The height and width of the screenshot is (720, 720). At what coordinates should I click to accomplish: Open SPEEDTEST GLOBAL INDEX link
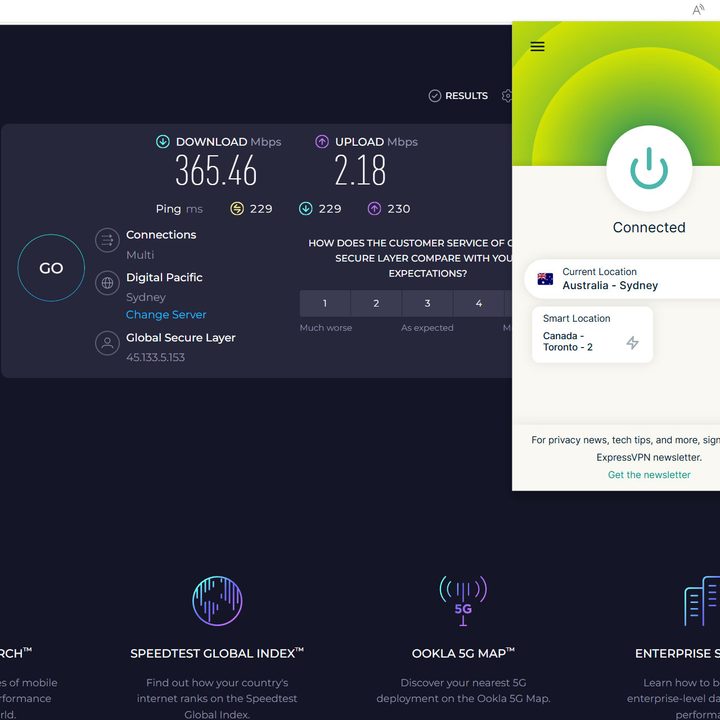217,653
